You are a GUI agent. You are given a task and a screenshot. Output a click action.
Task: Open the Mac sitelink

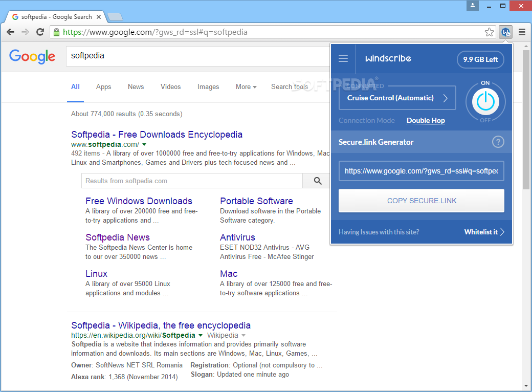click(229, 274)
